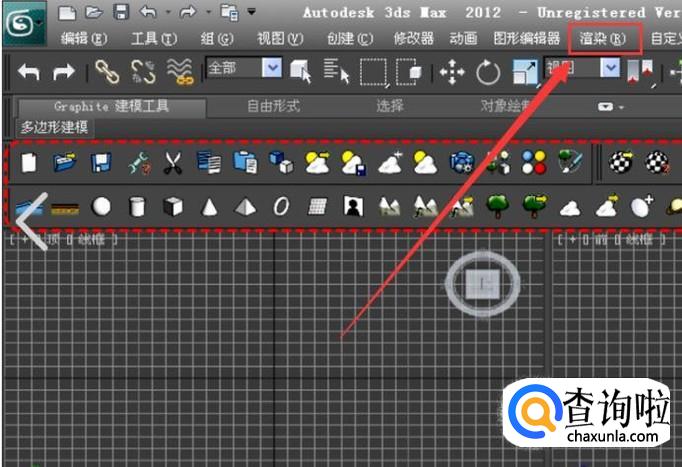Switch to the 自由形式 tab
The height and width of the screenshot is (467, 682).
coord(273,105)
